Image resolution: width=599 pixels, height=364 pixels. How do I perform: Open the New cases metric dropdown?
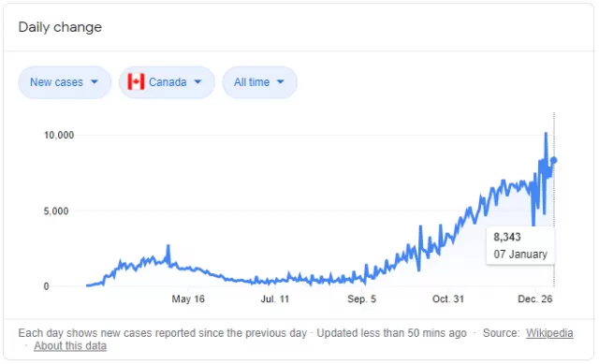point(65,82)
